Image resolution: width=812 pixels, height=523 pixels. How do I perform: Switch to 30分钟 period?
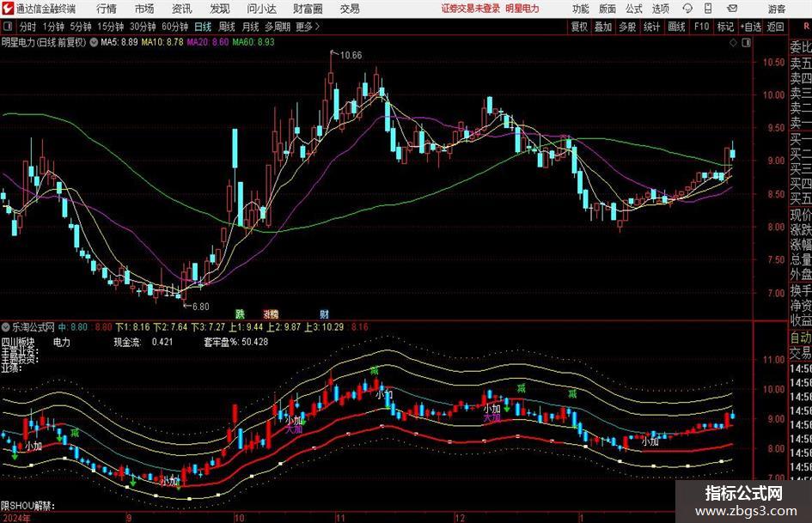(143, 27)
